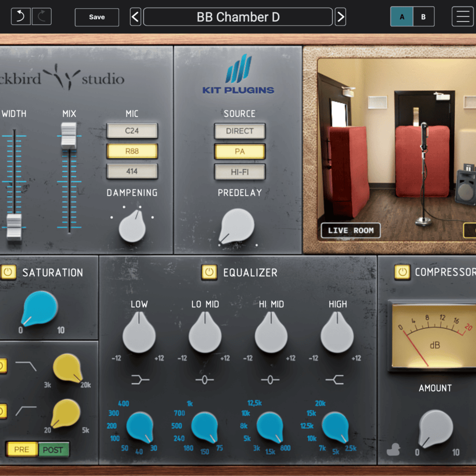Image resolution: width=476 pixels, height=476 pixels.
Task: Go to the next preset
Action: 340,17
